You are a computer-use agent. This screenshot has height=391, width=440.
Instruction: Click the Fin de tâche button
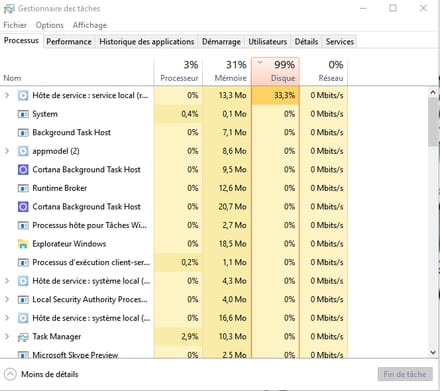405,374
